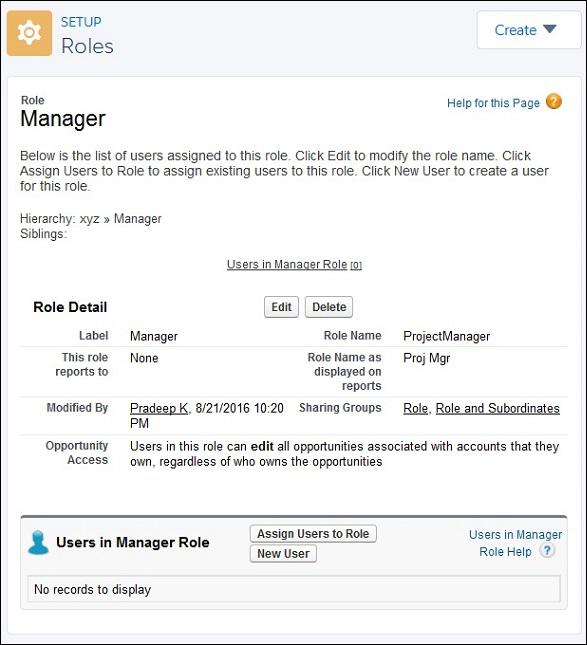The height and width of the screenshot is (645, 587).
Task: Click the blue Role Help question icon
Action: tap(547, 551)
